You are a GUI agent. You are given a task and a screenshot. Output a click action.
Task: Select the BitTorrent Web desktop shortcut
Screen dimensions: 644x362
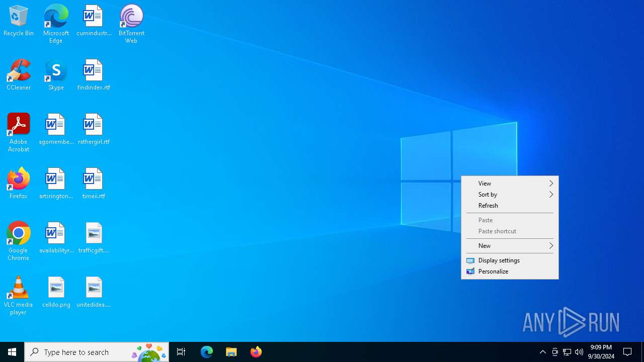[131, 24]
